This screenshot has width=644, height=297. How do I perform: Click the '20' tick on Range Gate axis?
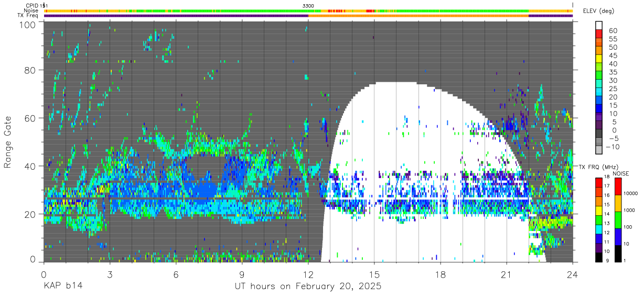point(30,214)
